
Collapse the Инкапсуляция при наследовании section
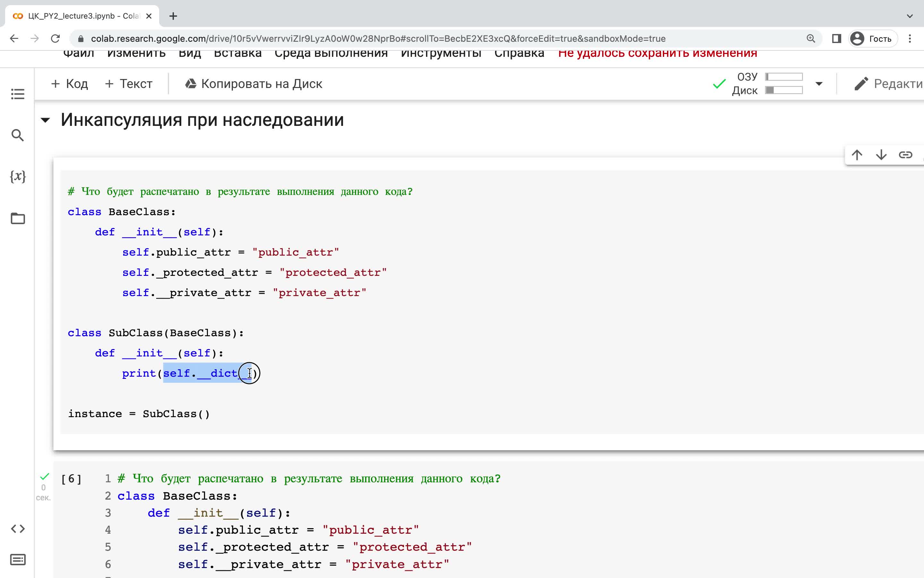45,120
